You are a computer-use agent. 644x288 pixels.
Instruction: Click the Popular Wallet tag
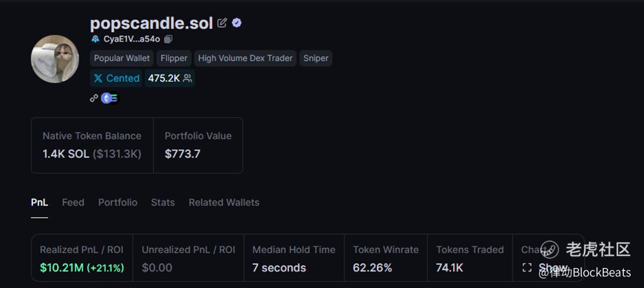coord(122,58)
